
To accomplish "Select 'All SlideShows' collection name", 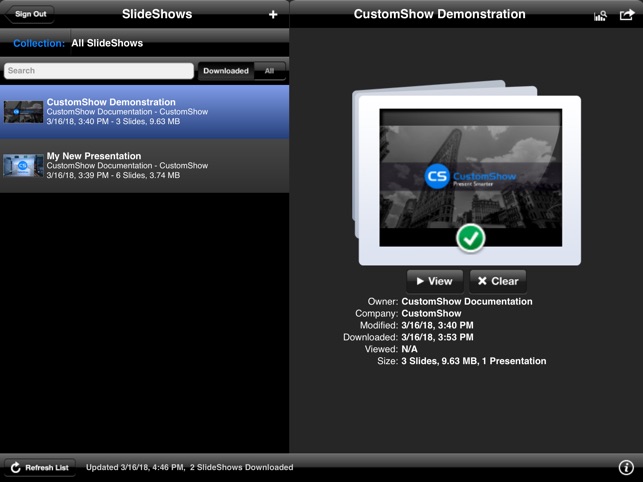I will coord(107,43).
